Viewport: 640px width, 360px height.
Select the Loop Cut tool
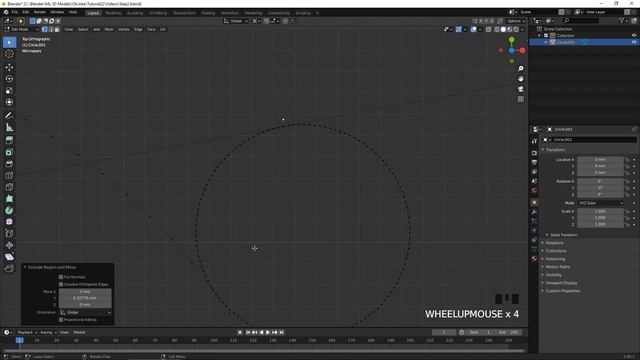(x=9, y=176)
